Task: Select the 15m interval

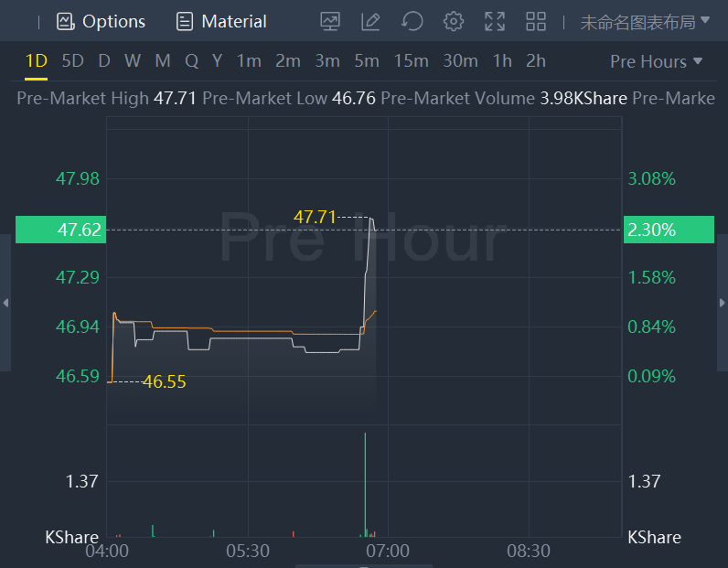Action: [411, 61]
